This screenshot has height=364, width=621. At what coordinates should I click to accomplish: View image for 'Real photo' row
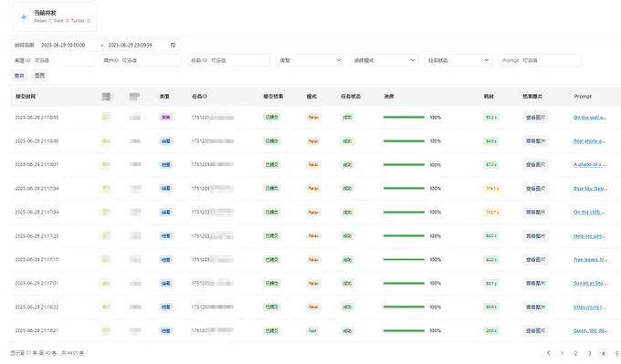pyautogui.click(x=535, y=141)
